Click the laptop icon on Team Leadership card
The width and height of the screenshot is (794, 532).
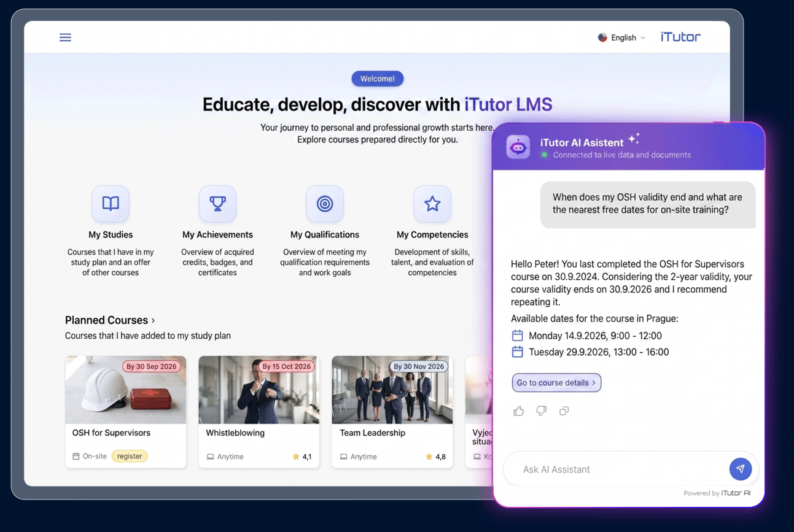pyautogui.click(x=344, y=457)
